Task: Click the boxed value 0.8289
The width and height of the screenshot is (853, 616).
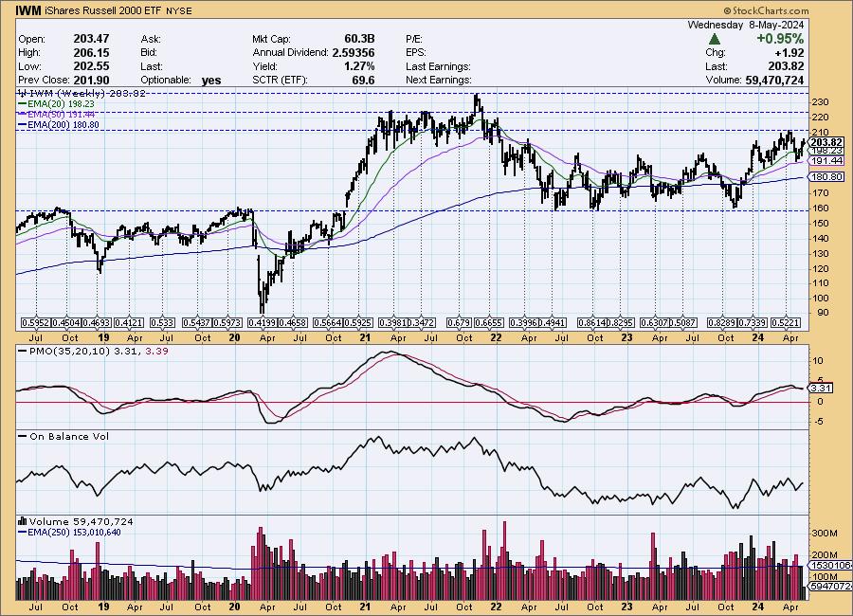Action: [721, 323]
